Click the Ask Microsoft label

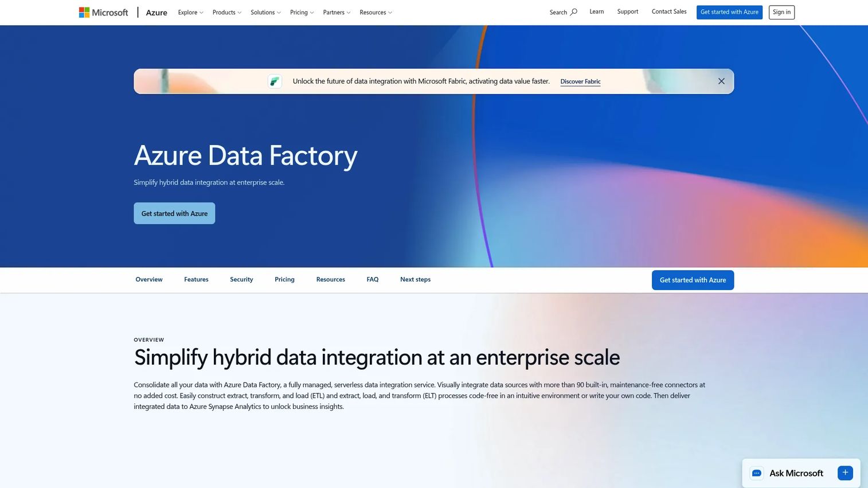coord(796,473)
